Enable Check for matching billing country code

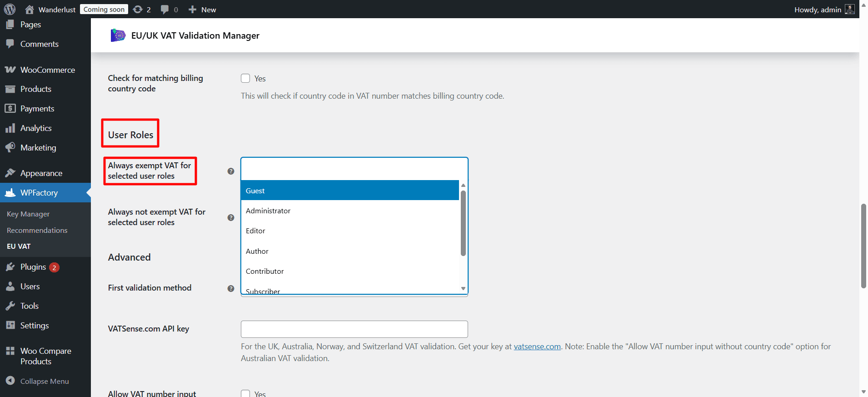coord(245,78)
